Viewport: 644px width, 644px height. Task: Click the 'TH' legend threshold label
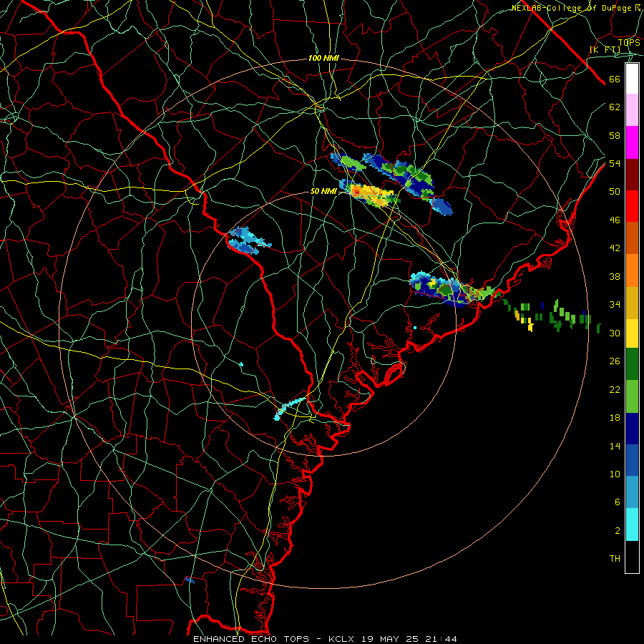tap(615, 559)
